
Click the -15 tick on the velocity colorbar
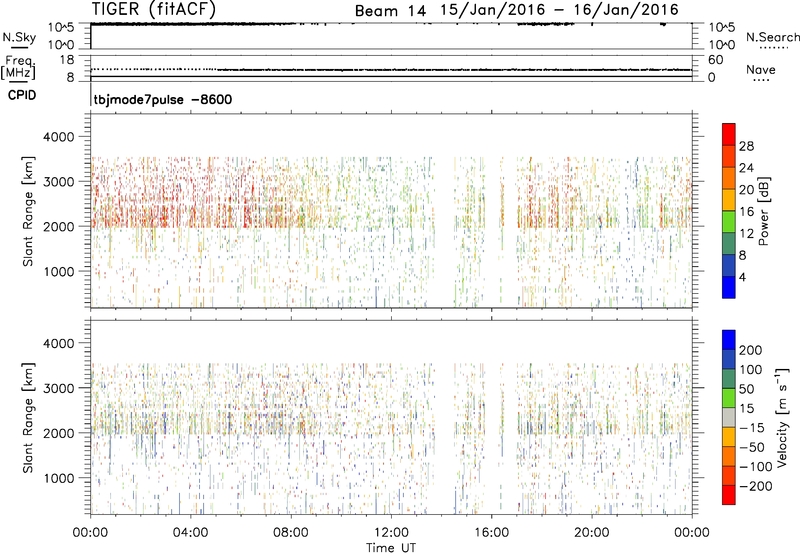[x=752, y=427]
